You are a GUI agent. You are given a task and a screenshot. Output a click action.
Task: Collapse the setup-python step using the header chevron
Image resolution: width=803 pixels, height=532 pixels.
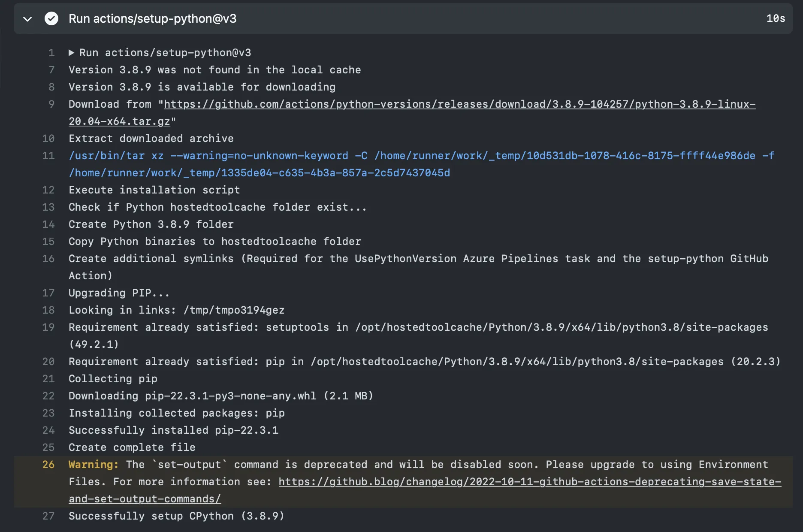pos(27,19)
